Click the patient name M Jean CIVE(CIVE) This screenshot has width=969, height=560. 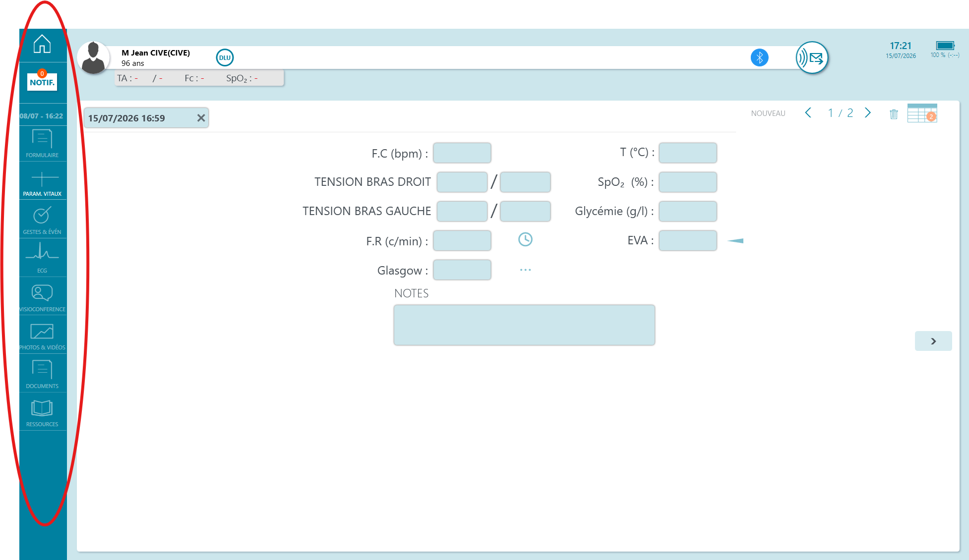click(x=156, y=53)
